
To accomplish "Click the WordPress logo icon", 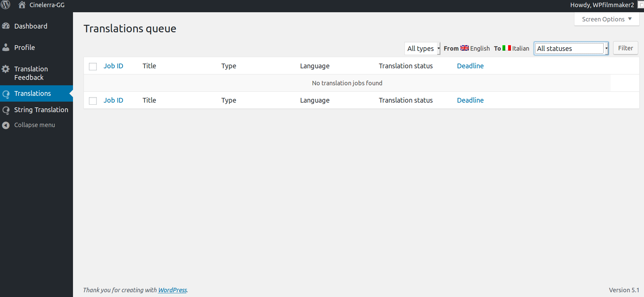I will click(x=5, y=5).
